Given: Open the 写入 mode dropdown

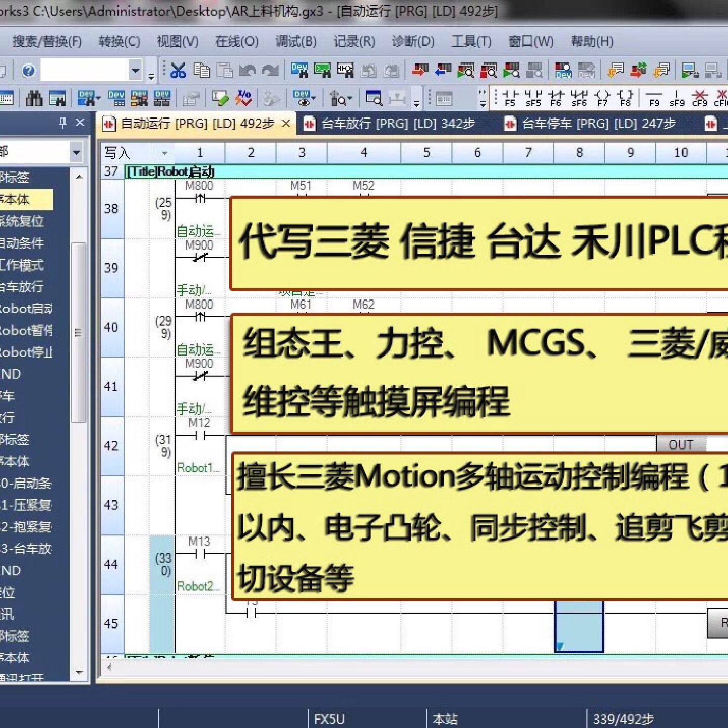Looking at the screenshot, I should 164,153.
